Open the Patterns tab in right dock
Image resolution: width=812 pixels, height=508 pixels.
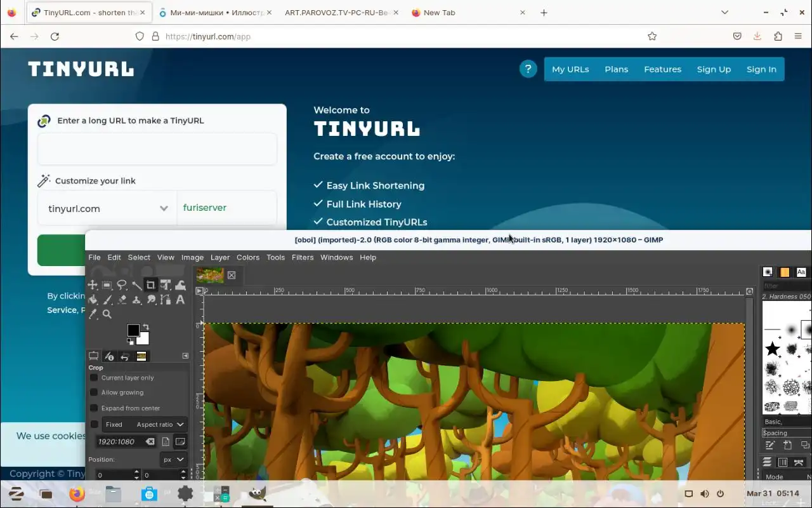pyautogui.click(x=785, y=272)
